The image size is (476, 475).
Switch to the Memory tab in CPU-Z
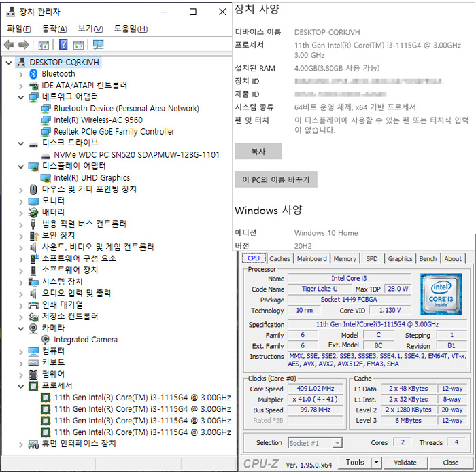[345, 259]
